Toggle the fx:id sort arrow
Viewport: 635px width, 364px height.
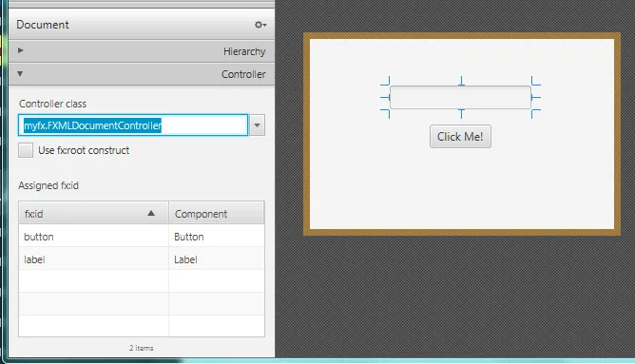click(x=151, y=213)
